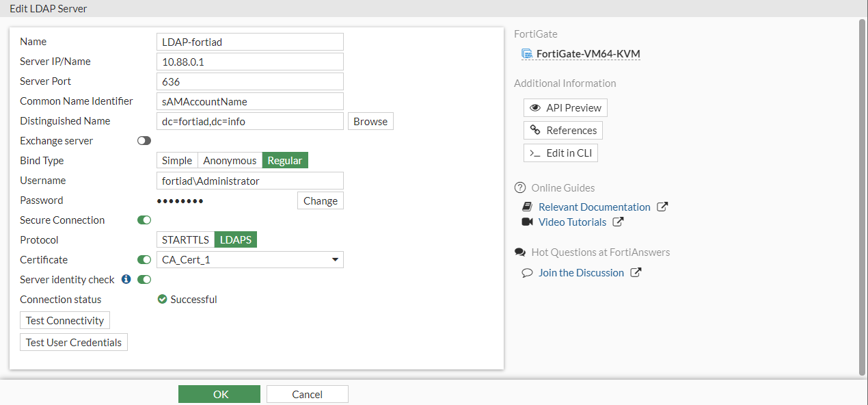Disable the Secure Connection toggle
The width and height of the screenshot is (868, 405).
[144, 220]
